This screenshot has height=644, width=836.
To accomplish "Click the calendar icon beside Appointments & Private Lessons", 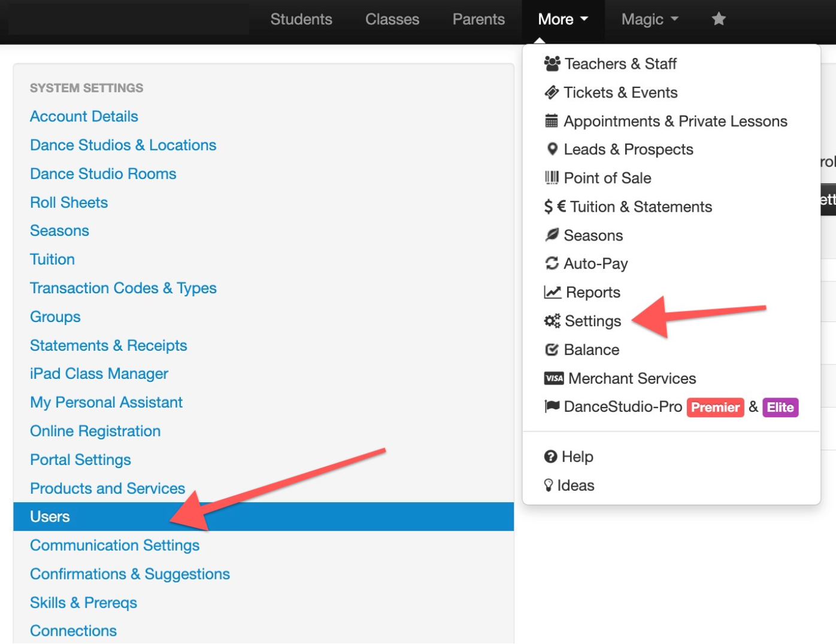I will point(552,121).
